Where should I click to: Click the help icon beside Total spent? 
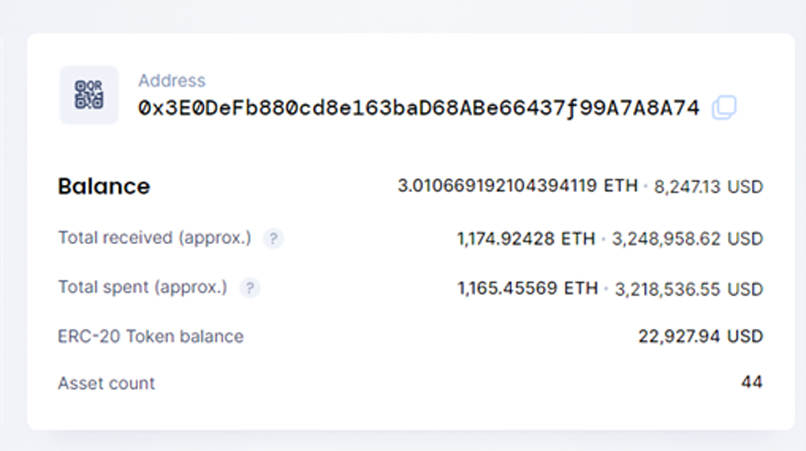[x=250, y=288]
